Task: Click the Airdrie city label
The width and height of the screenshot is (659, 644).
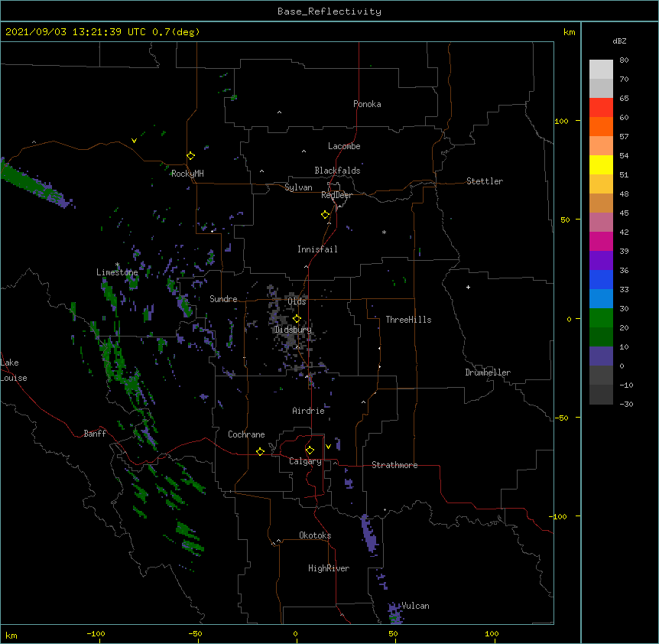Action: (x=309, y=411)
